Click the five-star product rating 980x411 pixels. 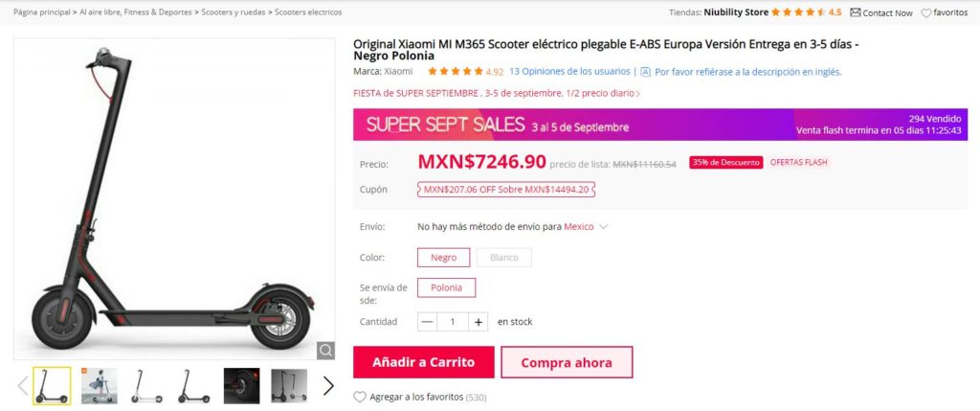tap(455, 71)
